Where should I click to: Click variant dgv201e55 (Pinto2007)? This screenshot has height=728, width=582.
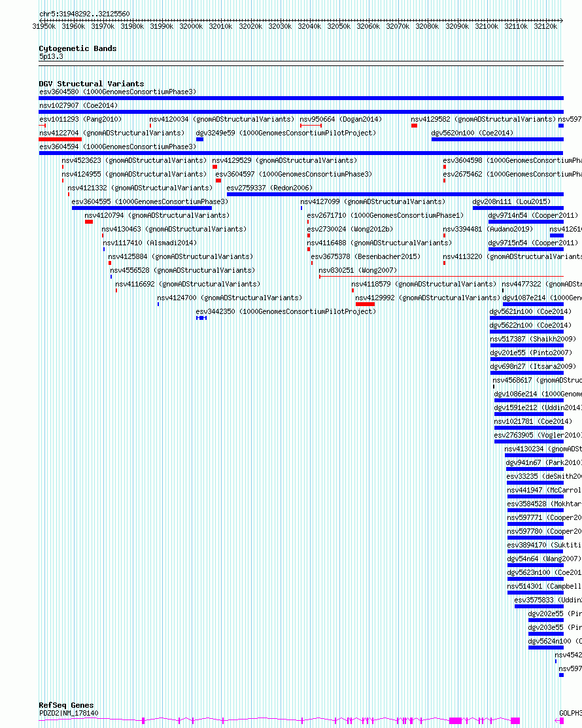click(531, 353)
